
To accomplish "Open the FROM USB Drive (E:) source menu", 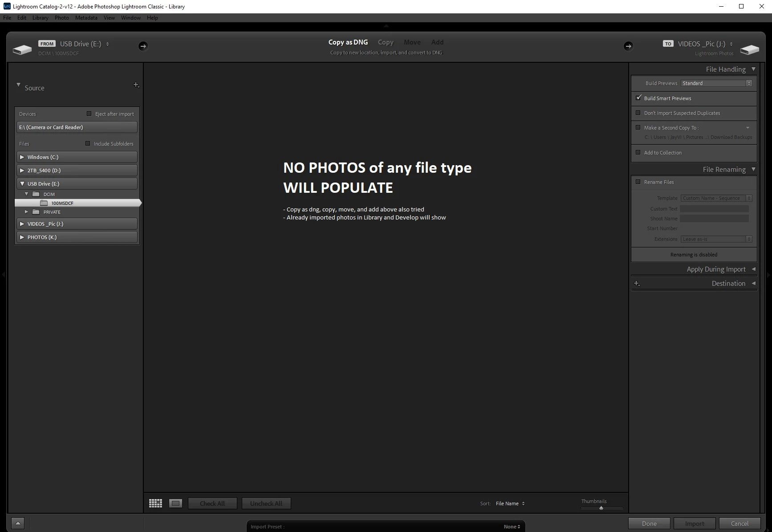I will click(x=85, y=44).
